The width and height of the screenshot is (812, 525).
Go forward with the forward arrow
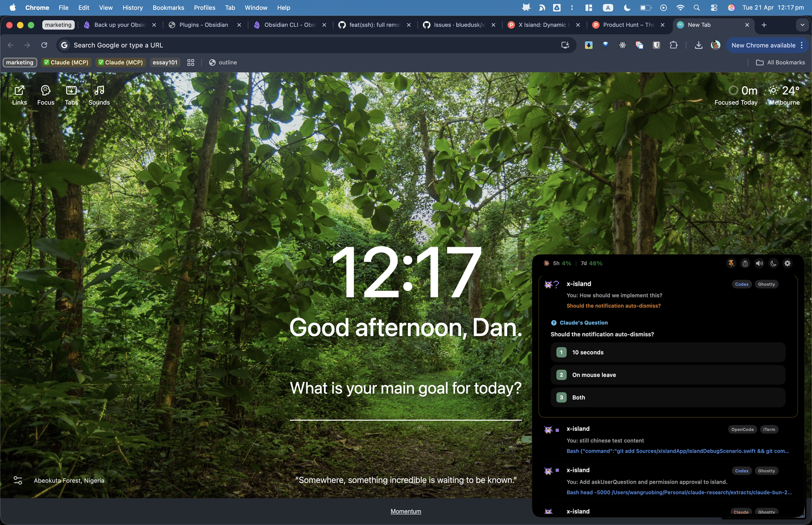pos(27,45)
